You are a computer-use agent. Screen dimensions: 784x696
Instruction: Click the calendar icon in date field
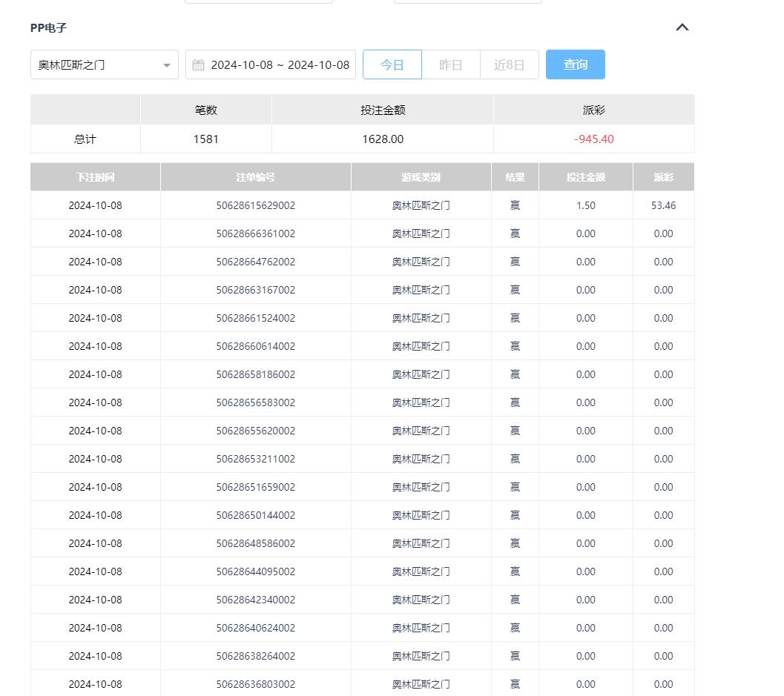click(198, 65)
